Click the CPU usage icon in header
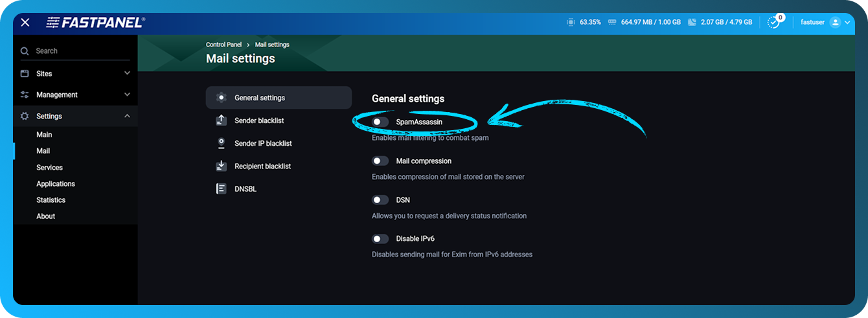This screenshot has height=318, width=868. [x=570, y=22]
